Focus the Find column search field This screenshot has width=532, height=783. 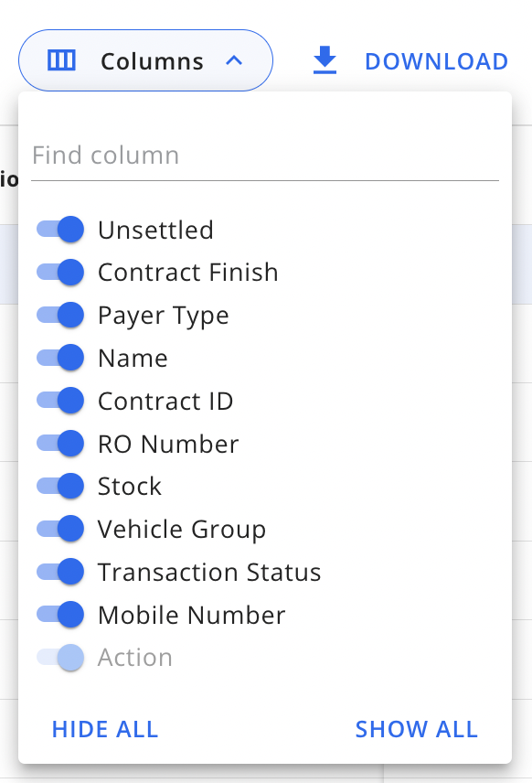point(265,156)
